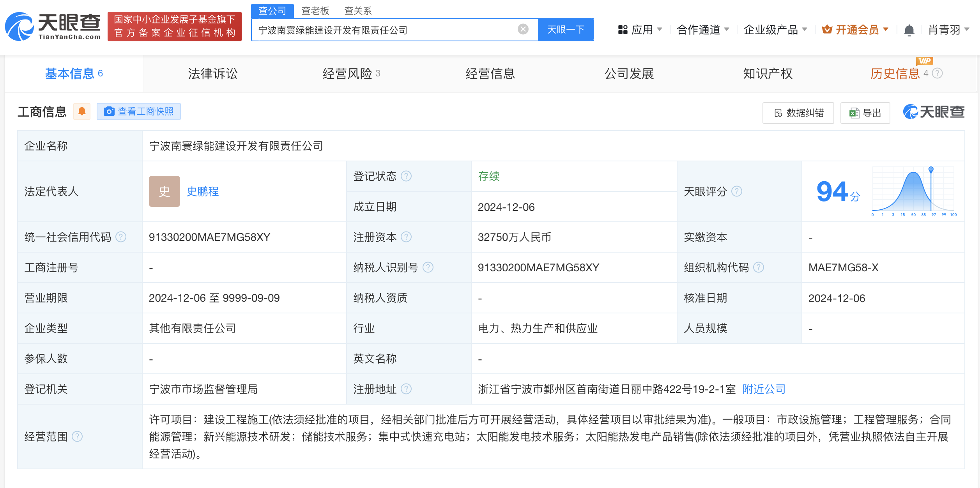Switch to the 查老板 search tab
Image resolution: width=980 pixels, height=488 pixels.
(314, 11)
